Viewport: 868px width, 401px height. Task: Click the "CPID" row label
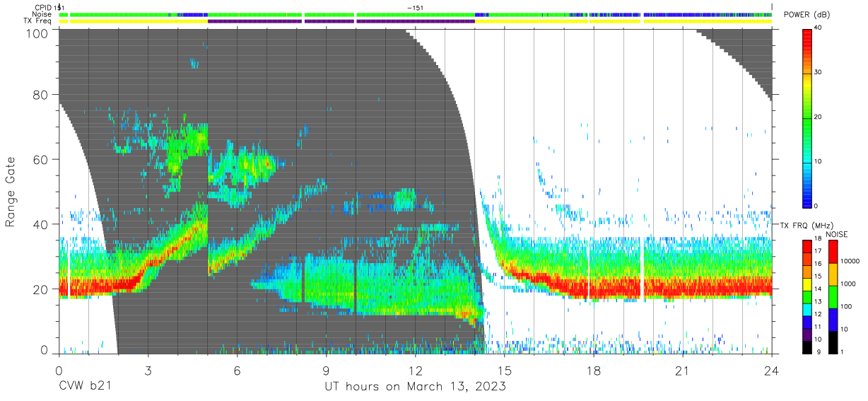[42, 7]
